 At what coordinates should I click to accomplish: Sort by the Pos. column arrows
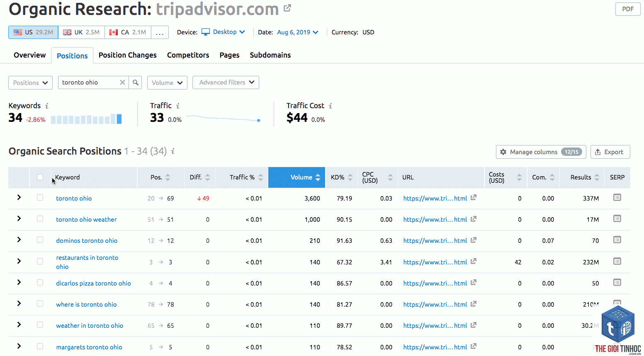(x=168, y=177)
